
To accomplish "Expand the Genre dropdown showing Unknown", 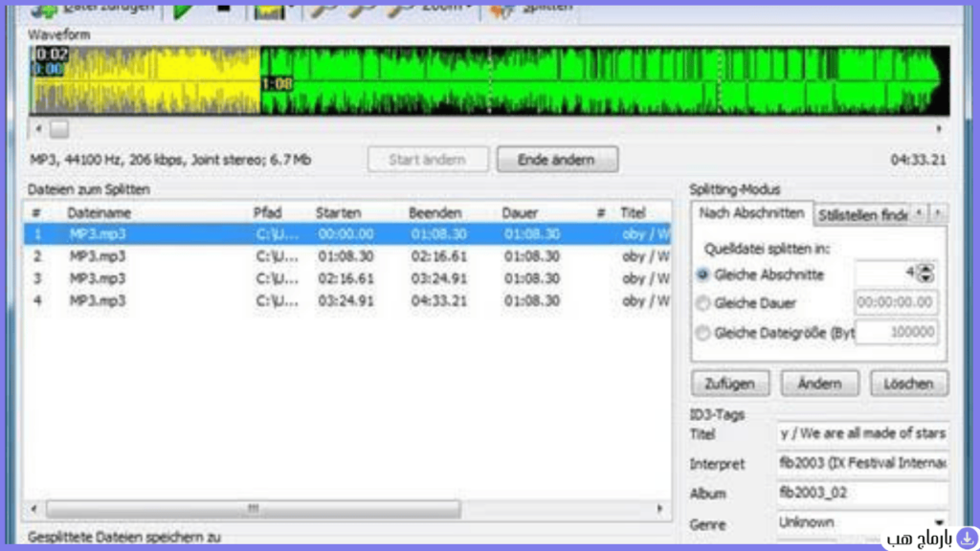I will tap(939, 522).
